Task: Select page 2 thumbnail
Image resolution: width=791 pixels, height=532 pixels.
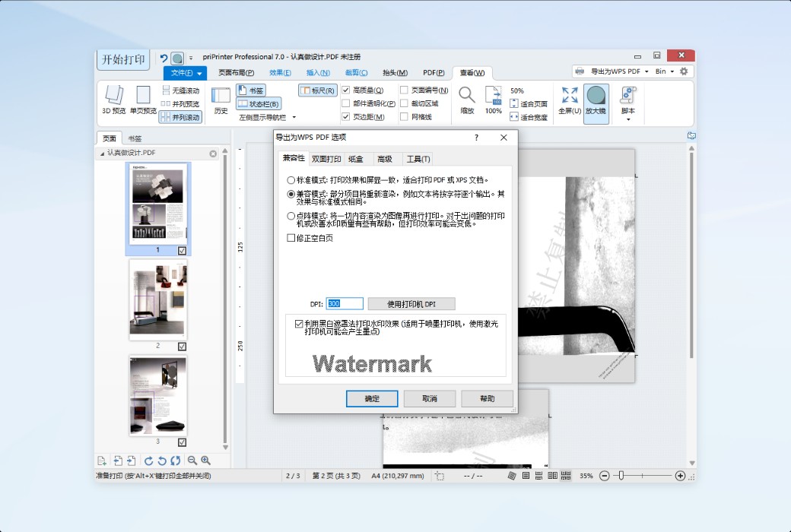Action: point(158,299)
